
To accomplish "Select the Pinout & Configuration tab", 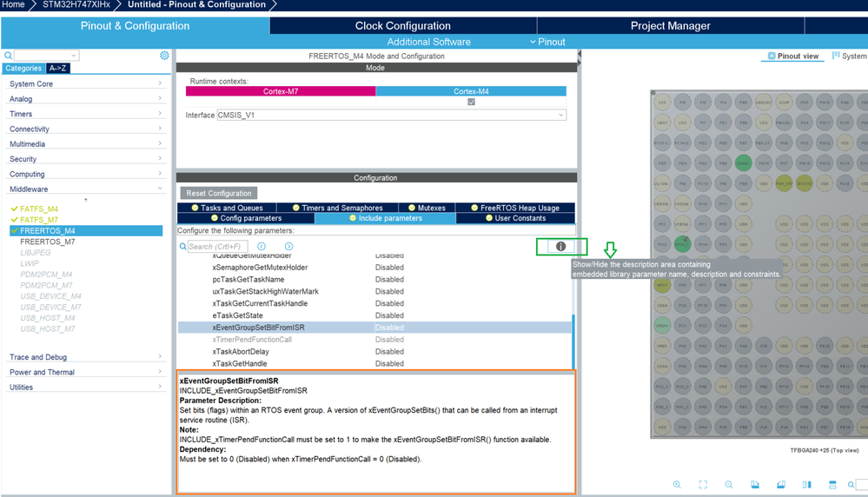I will click(135, 25).
